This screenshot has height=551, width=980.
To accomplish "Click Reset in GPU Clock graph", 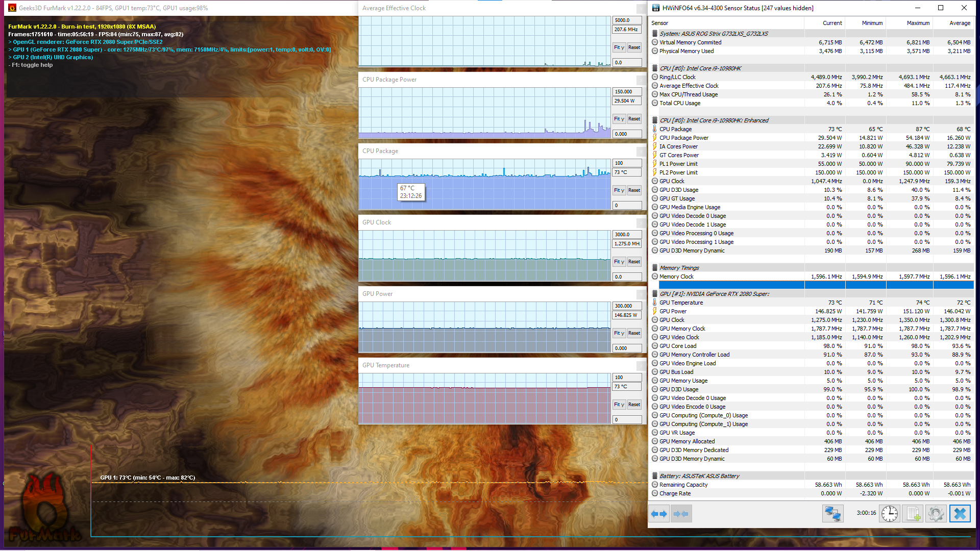I will tap(634, 262).
